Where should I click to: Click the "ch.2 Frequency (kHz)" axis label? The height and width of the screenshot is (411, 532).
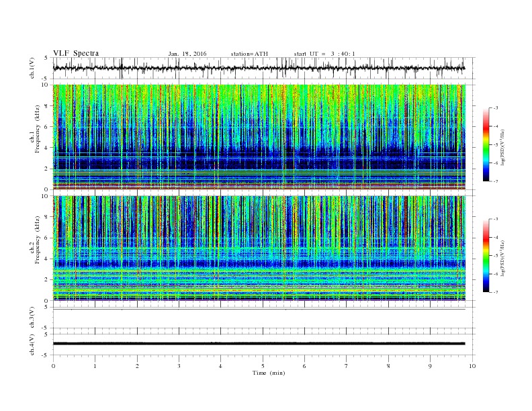(35, 240)
